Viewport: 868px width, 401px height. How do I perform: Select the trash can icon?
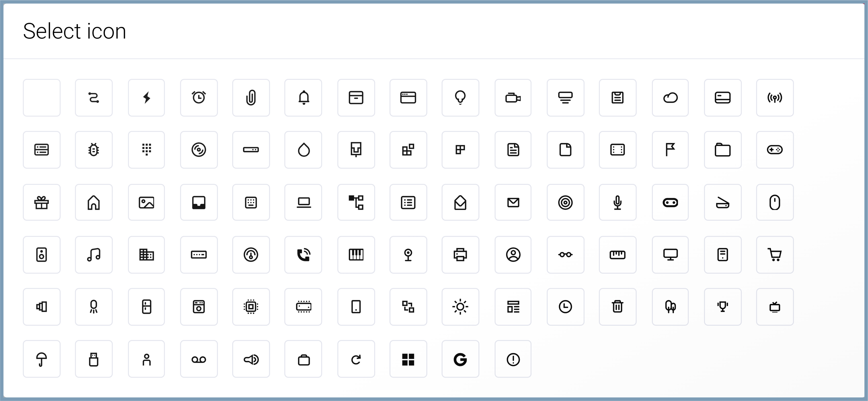(x=617, y=307)
